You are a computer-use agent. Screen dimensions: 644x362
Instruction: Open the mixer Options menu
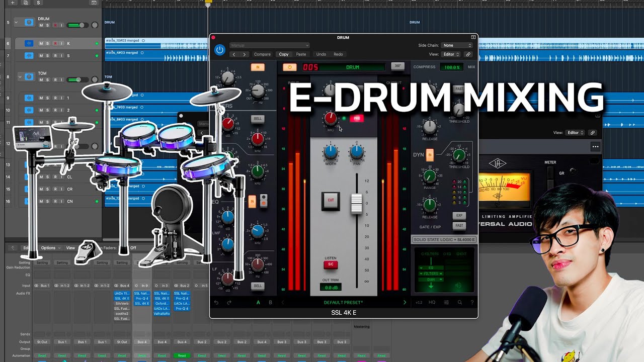pyautogui.click(x=50, y=248)
